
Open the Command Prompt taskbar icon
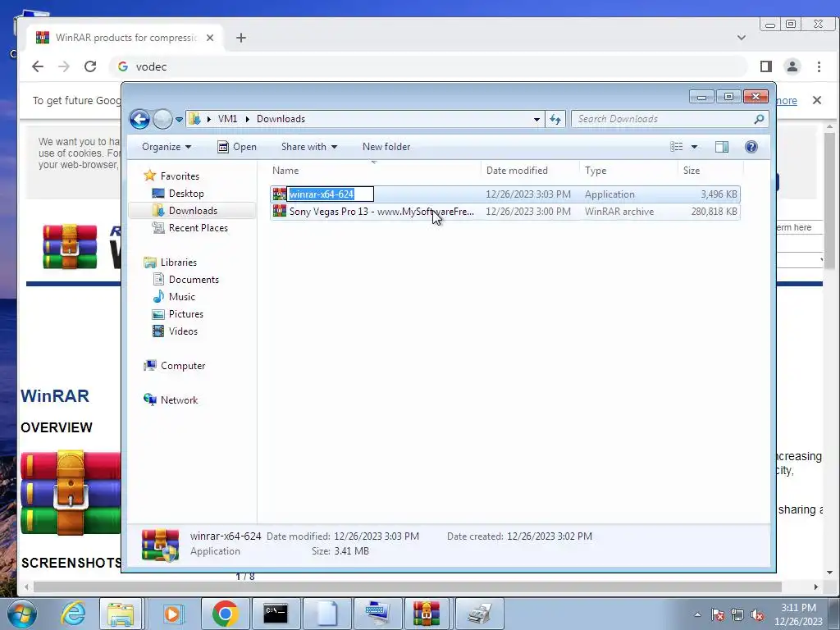276,614
